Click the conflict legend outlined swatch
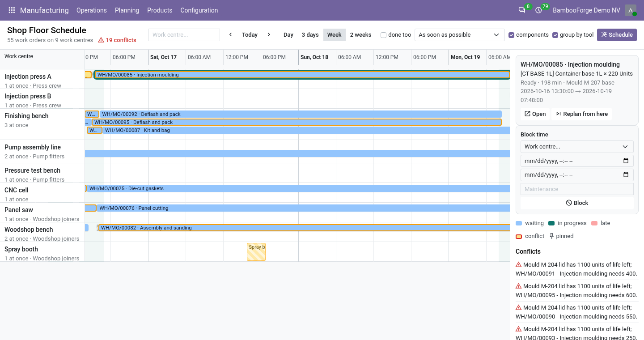This screenshot has width=644, height=340. click(x=519, y=236)
